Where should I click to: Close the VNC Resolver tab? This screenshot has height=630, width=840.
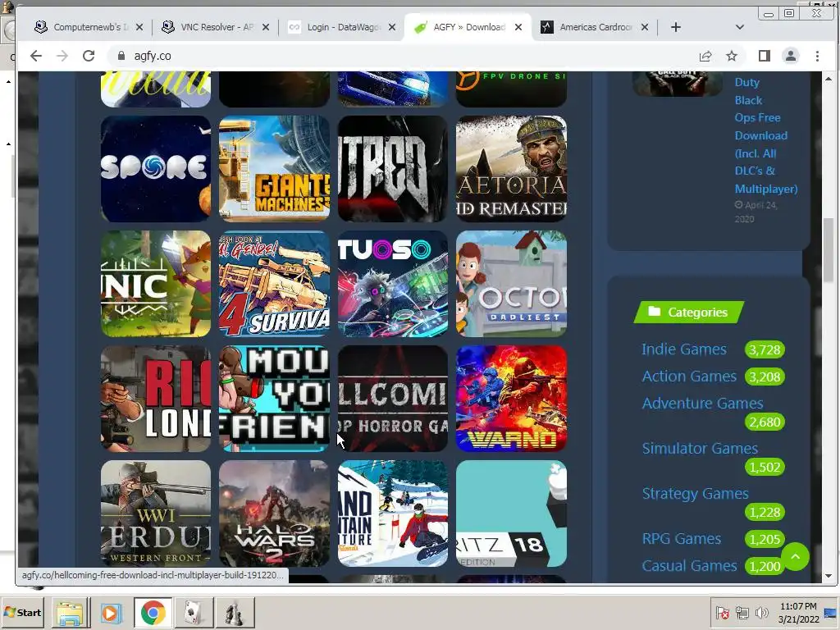[x=266, y=27]
